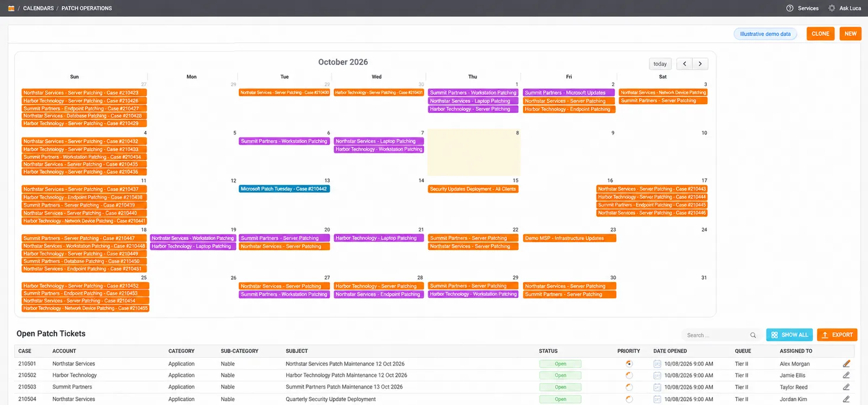868x405 pixels.
Task: Create a NEW calendar entry
Action: 851,34
